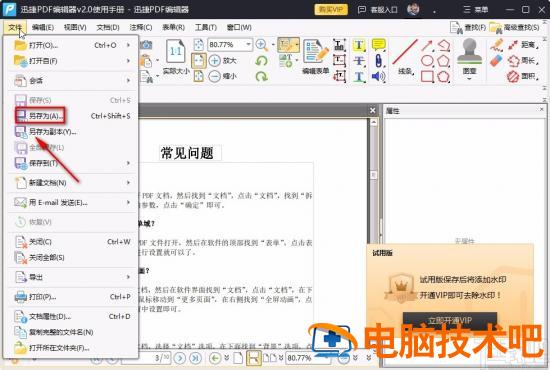The width and height of the screenshot is (550, 370).
Task: Click the paperclip file attachment tool
Action: [378, 61]
